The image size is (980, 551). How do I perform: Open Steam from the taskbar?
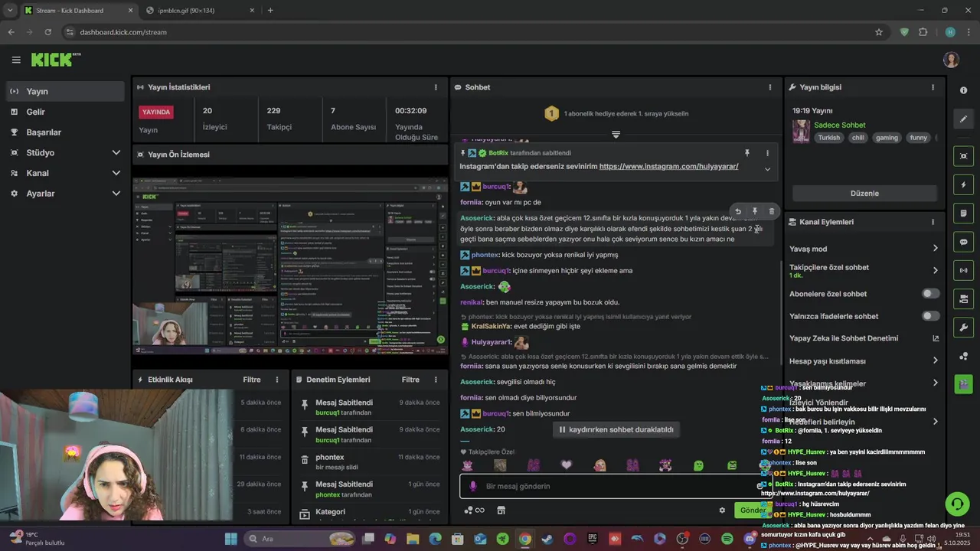(547, 539)
